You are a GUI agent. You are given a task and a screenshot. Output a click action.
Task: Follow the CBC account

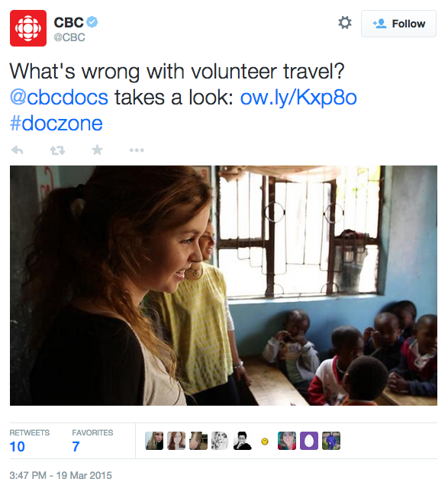(x=398, y=24)
